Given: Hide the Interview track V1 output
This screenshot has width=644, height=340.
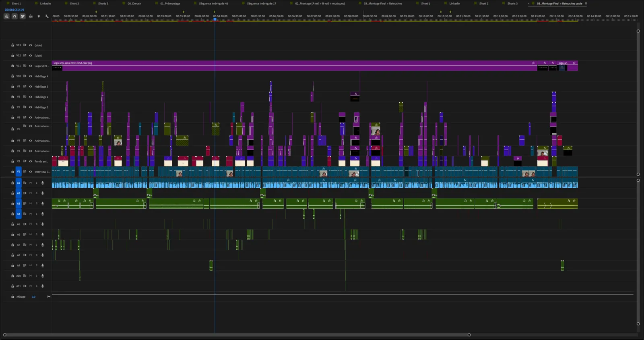Looking at the screenshot, I should point(31,172).
